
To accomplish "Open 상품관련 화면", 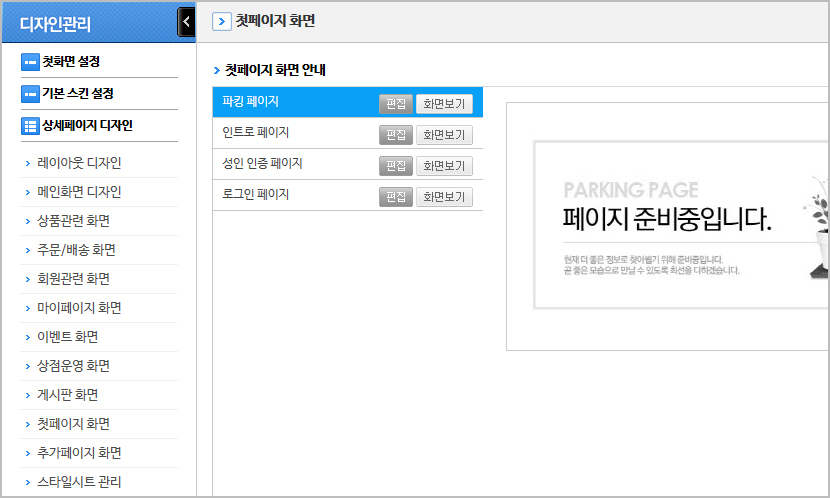I will pos(73,221).
